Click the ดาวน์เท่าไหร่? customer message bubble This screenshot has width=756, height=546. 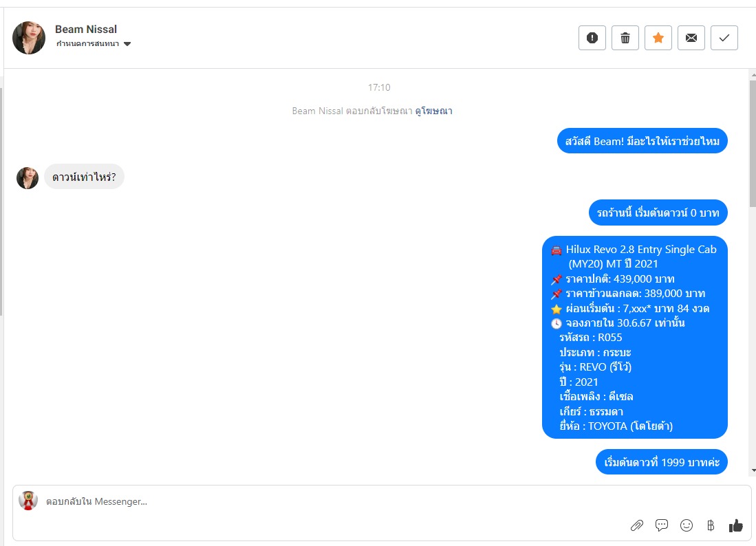(x=84, y=177)
